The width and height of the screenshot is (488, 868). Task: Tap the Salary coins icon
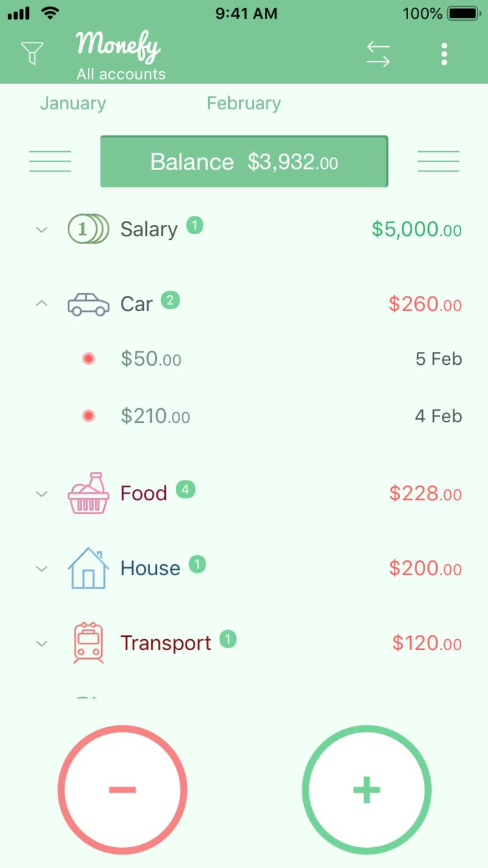click(x=88, y=229)
